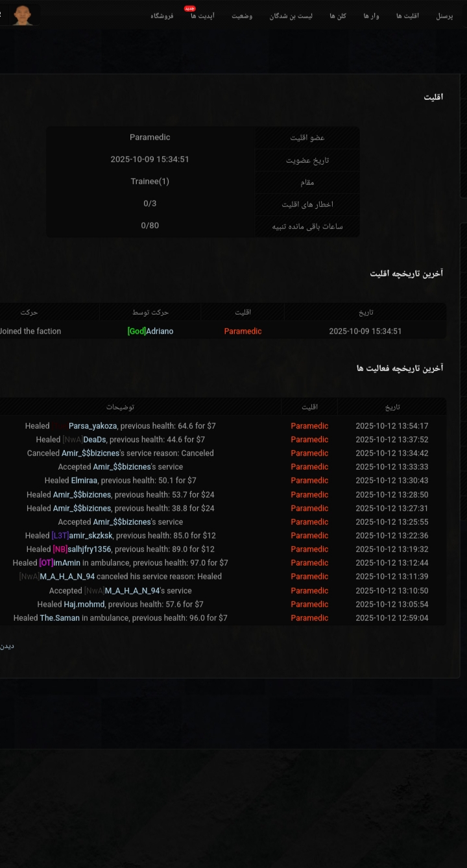The image size is (467, 868).
Task: Click the salhjfry1356 player link
Action: coord(89,549)
